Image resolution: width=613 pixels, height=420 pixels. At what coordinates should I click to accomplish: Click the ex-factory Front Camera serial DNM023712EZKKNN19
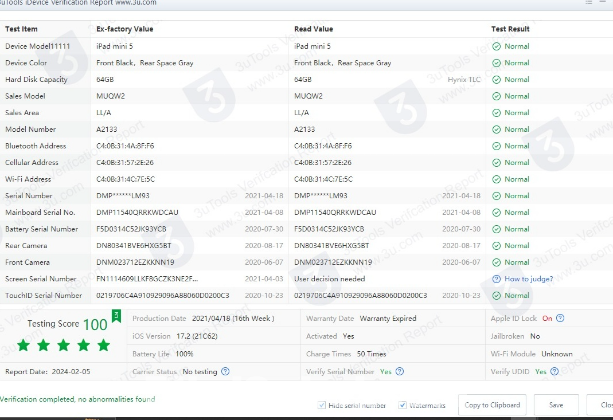(135, 262)
